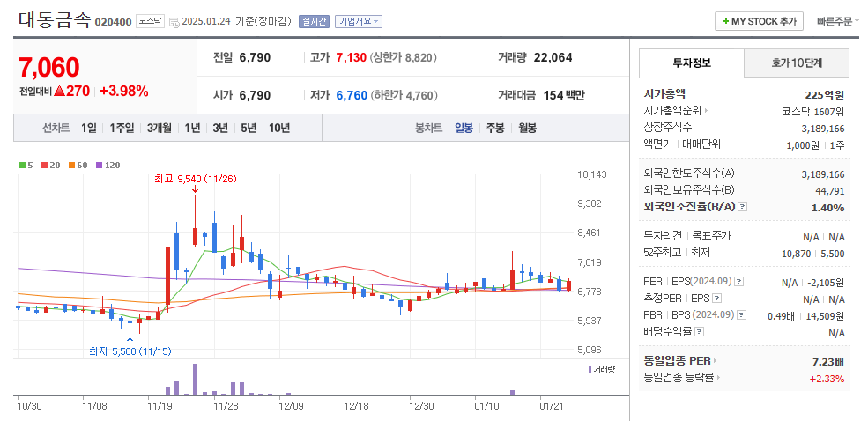The image size is (868, 421).
Task: Click the 대동금속 stock name
Action: click(55, 20)
